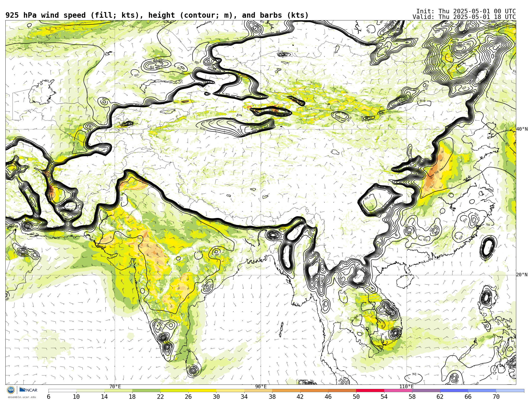This screenshot has width=532, height=400.
Task: Pick the palest blue colorbar segment above 70
Action: [x=510, y=391]
